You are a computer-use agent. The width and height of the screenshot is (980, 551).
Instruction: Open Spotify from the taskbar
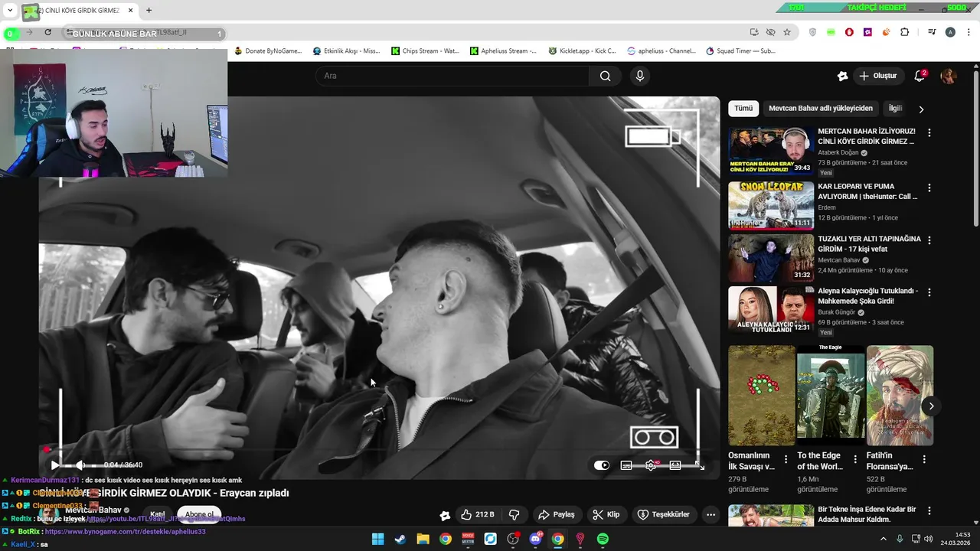tap(603, 540)
